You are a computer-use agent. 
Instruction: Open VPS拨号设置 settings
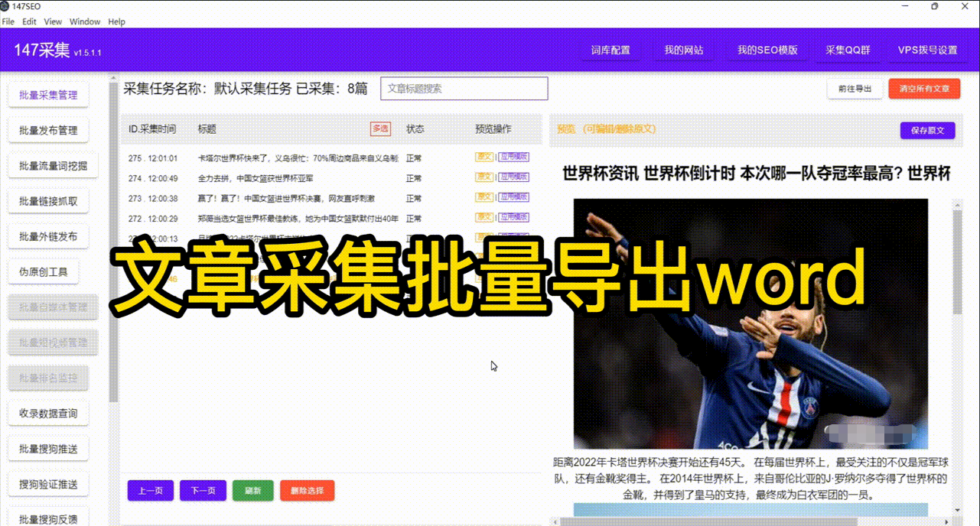coord(927,50)
